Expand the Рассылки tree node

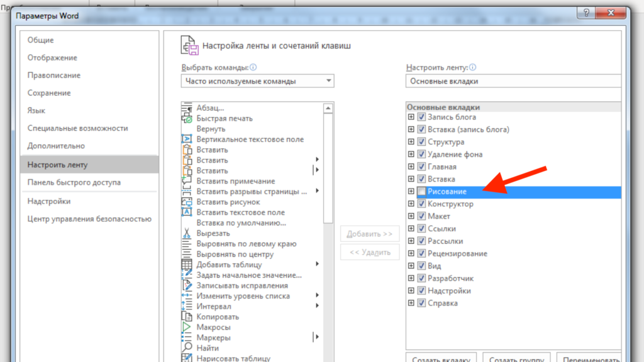411,241
